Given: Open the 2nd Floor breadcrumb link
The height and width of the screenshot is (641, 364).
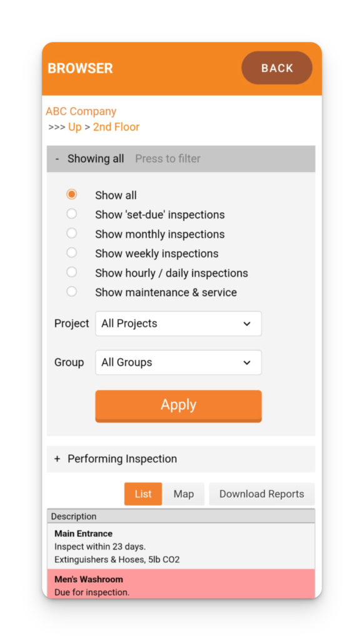Looking at the screenshot, I should click(116, 127).
